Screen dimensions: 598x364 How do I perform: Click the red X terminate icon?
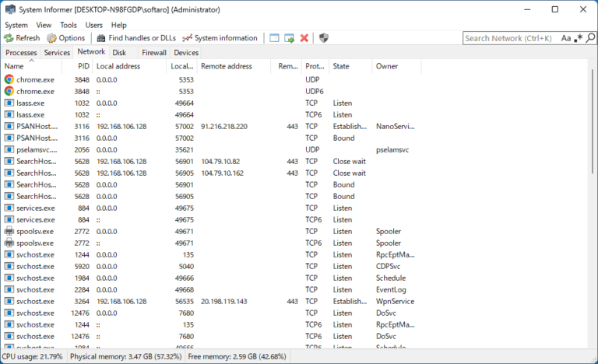click(304, 38)
